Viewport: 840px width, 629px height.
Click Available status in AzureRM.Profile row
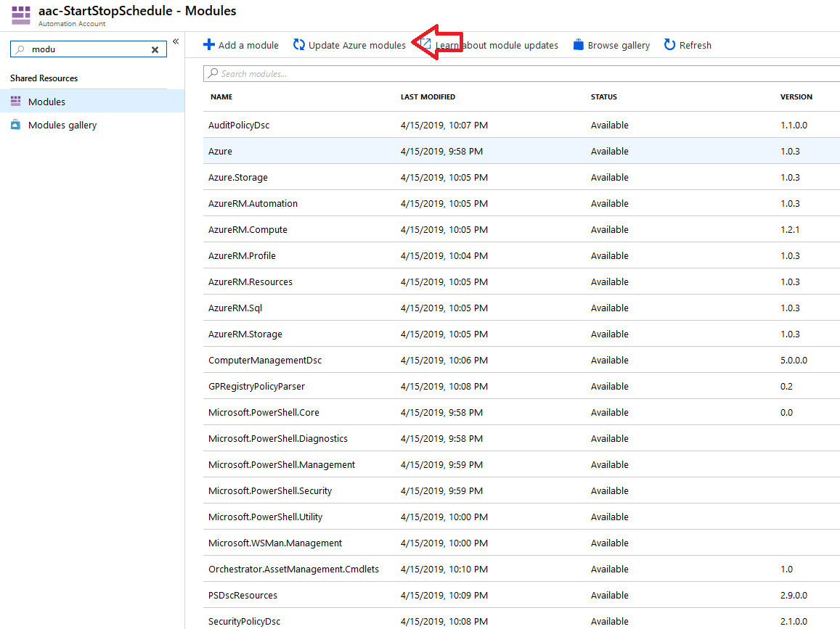[610, 256]
